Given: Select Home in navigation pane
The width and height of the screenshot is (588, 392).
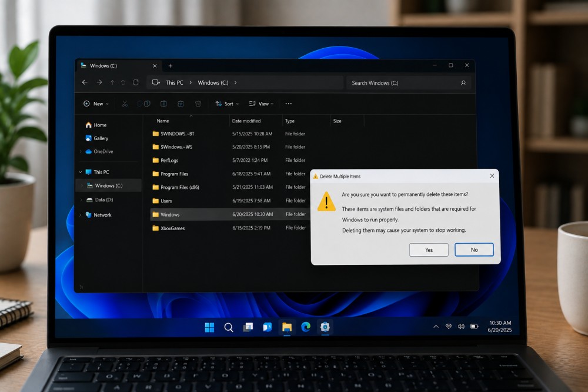Looking at the screenshot, I should (96, 125).
